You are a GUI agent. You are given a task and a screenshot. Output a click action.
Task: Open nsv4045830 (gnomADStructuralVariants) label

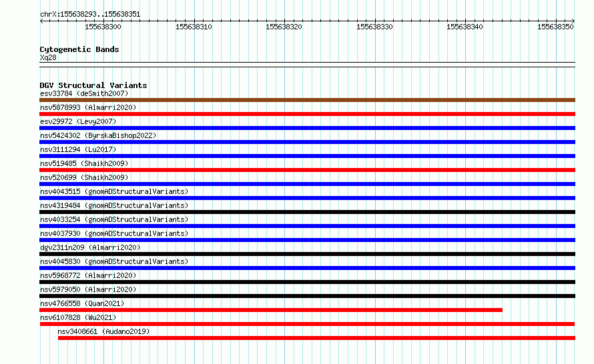point(114,261)
